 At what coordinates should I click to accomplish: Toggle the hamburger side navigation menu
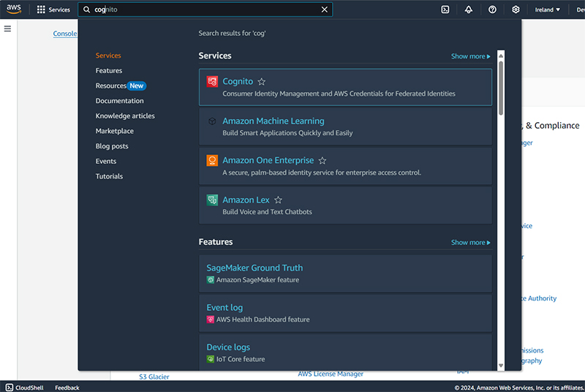click(x=7, y=29)
